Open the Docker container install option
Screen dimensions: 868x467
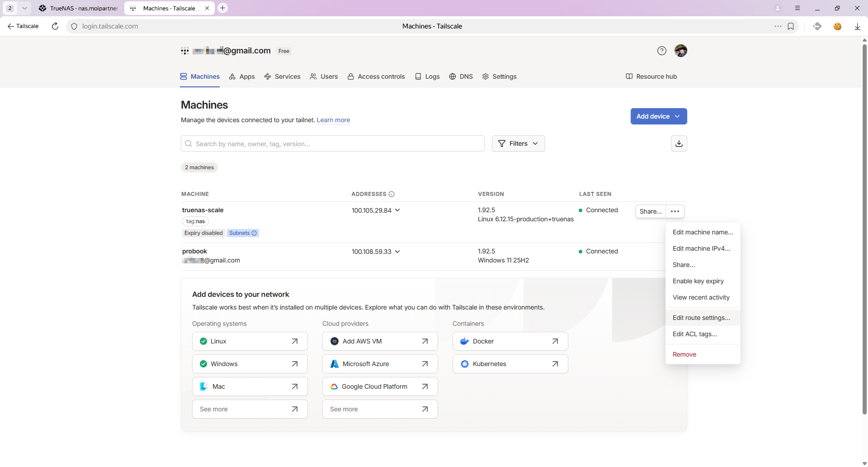pyautogui.click(x=510, y=341)
